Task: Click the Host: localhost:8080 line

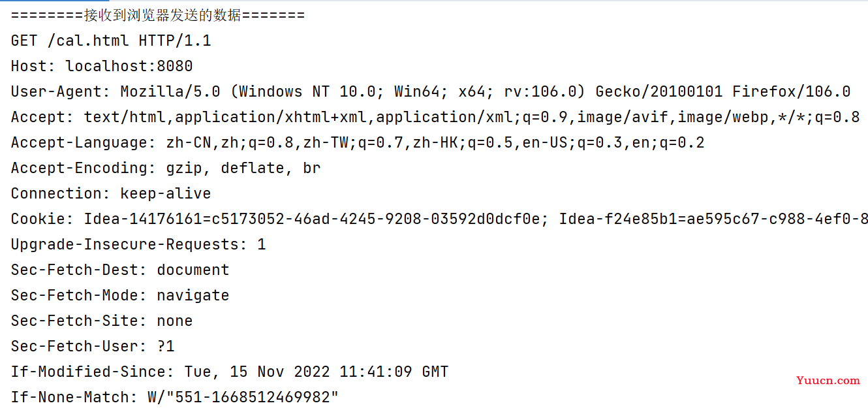Action: [102, 67]
